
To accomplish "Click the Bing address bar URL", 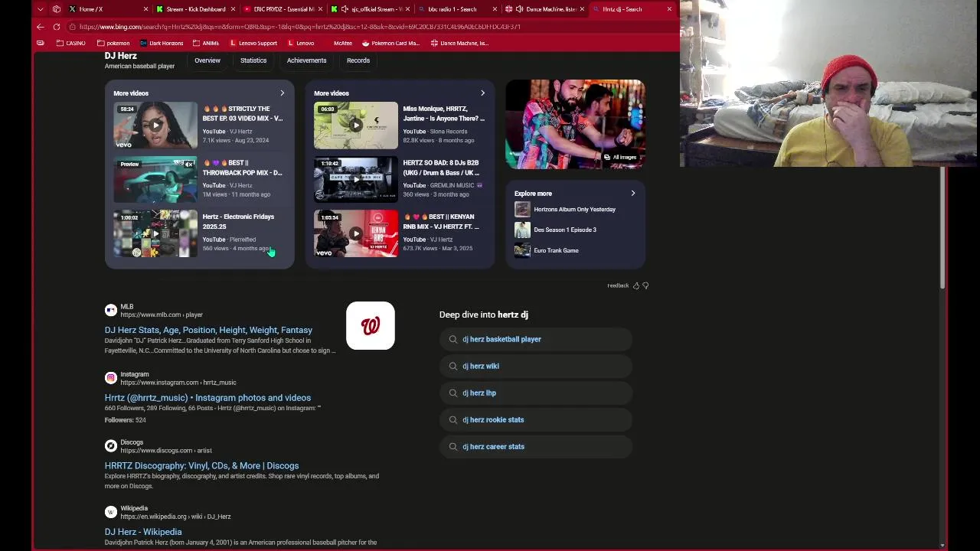I will pyautogui.click(x=300, y=27).
